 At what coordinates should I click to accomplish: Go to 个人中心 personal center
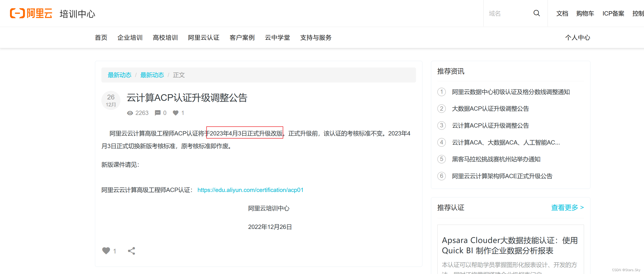coord(578,38)
